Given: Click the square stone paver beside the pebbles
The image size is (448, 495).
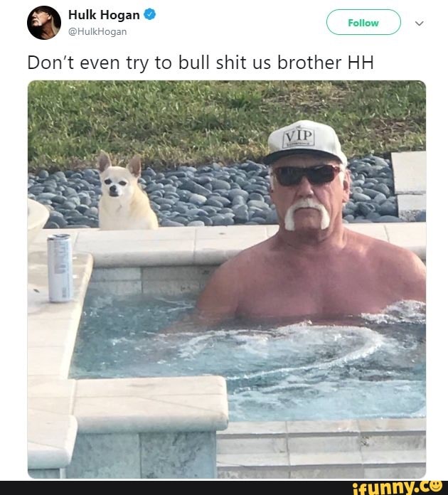Looking at the screenshot, I should [409, 172].
